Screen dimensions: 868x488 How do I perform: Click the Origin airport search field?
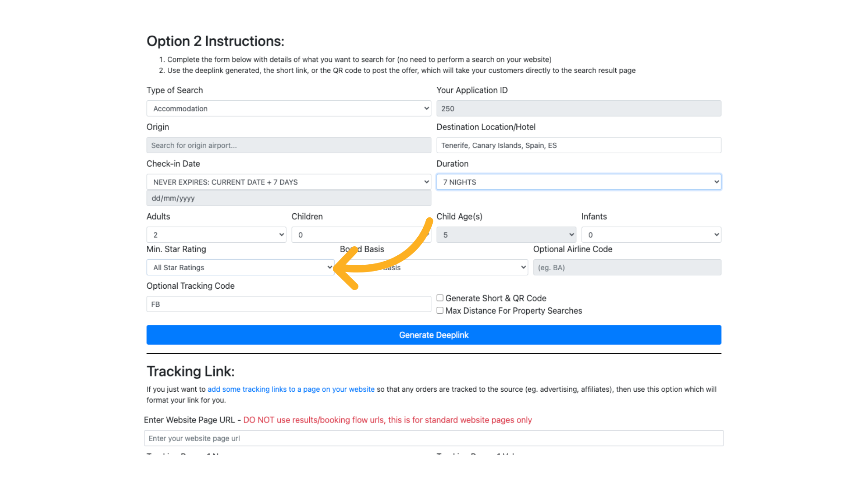(288, 145)
